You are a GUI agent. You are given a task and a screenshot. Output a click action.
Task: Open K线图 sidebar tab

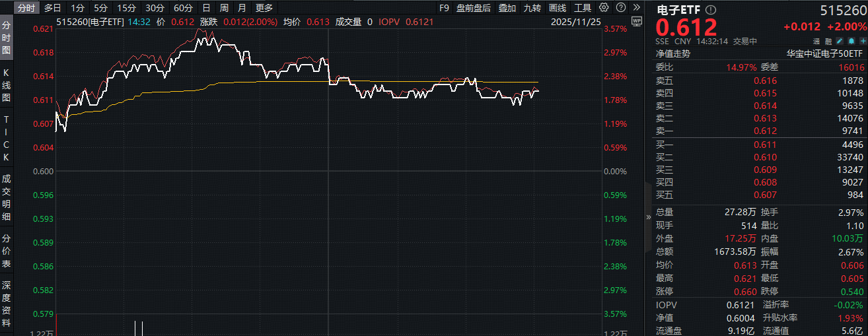7,84
